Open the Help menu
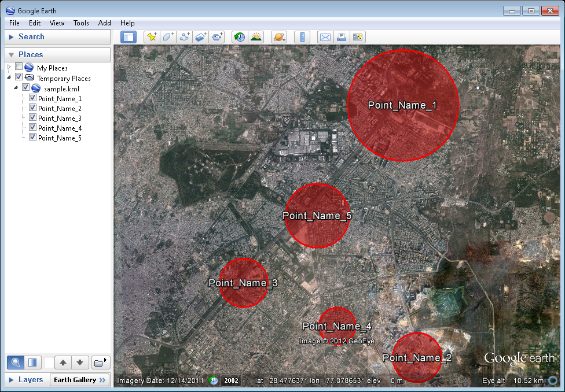 (x=127, y=23)
